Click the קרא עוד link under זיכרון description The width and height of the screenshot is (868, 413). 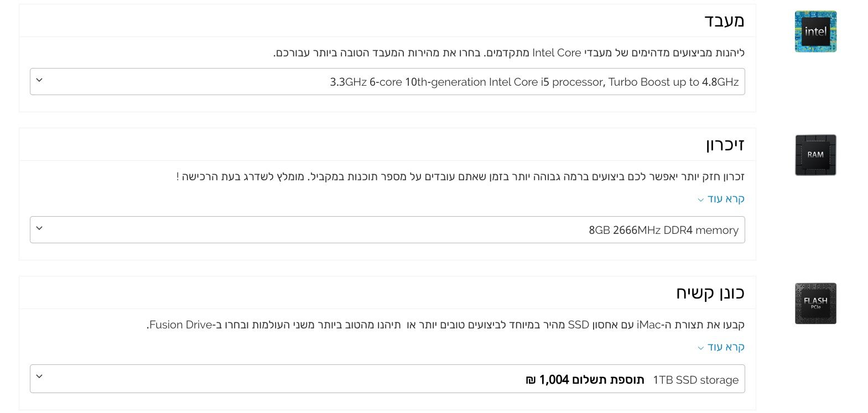(x=726, y=198)
